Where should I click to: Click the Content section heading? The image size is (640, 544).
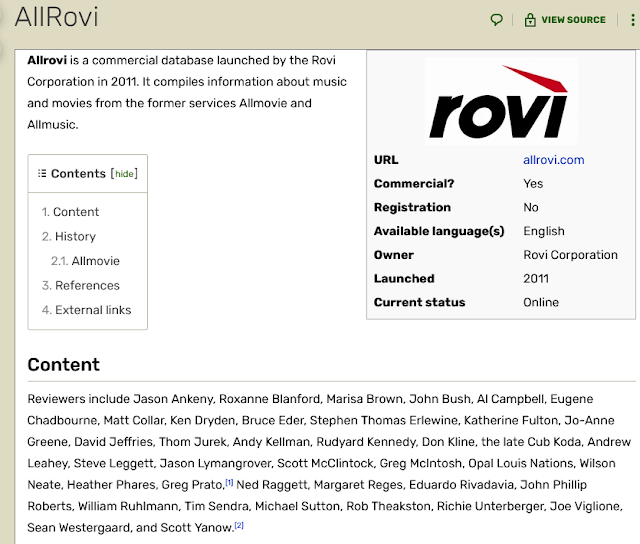(x=63, y=364)
